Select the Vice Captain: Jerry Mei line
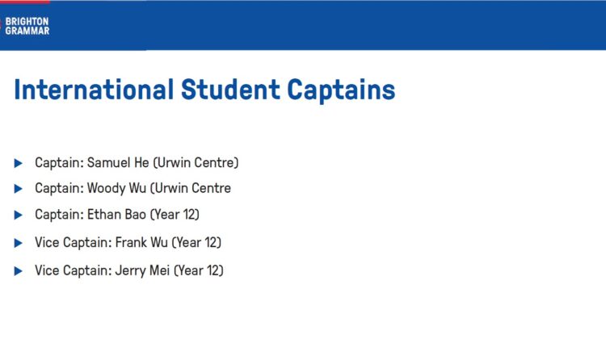 (x=129, y=270)
